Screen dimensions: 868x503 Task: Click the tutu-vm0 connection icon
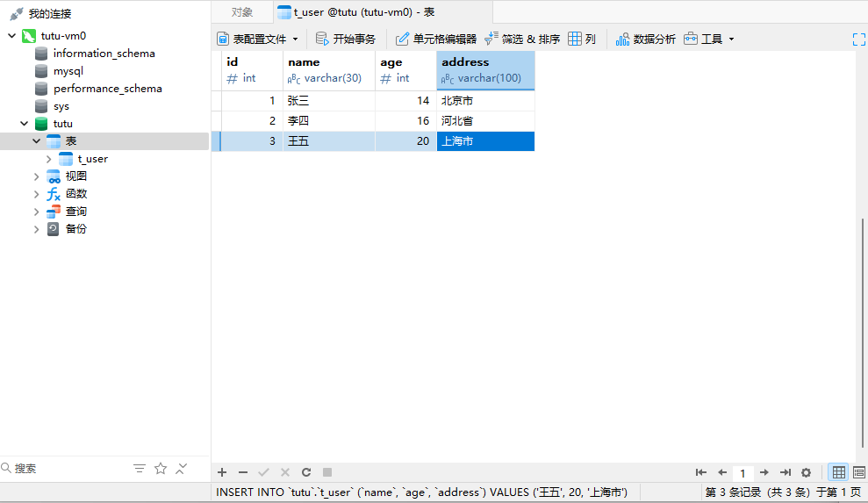(x=29, y=36)
